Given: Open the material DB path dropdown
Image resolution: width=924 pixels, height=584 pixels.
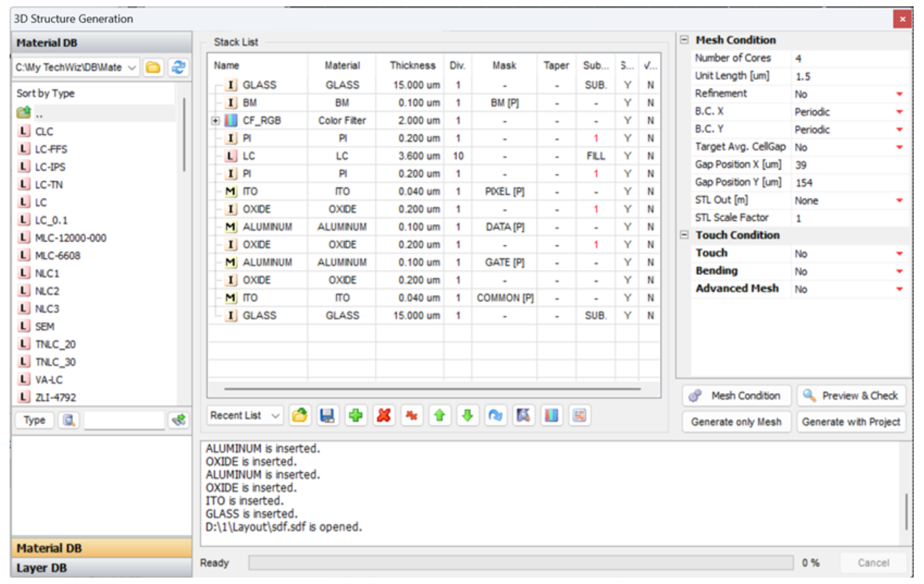Looking at the screenshot, I should (x=132, y=67).
